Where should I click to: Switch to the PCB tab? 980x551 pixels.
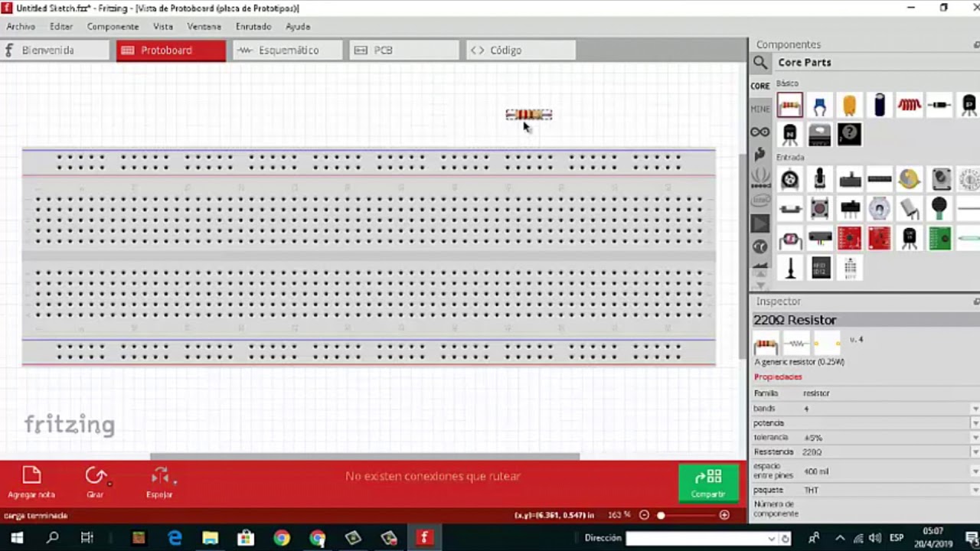pos(403,51)
